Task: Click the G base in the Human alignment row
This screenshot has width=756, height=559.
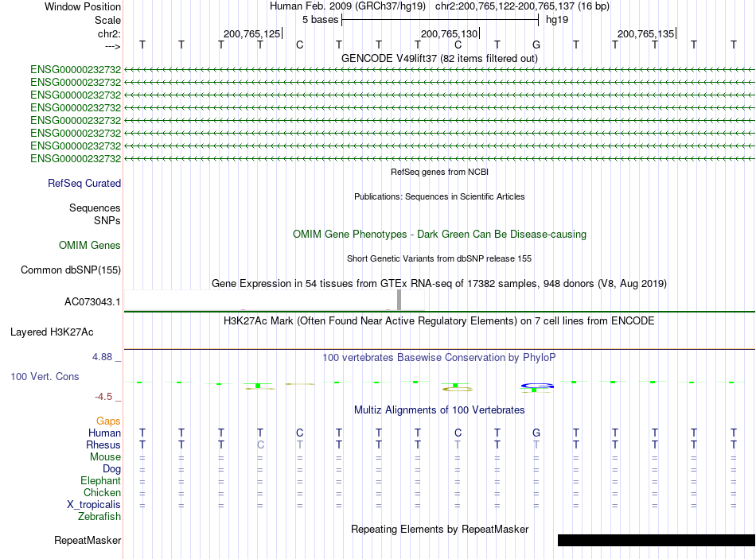Action: click(536, 433)
